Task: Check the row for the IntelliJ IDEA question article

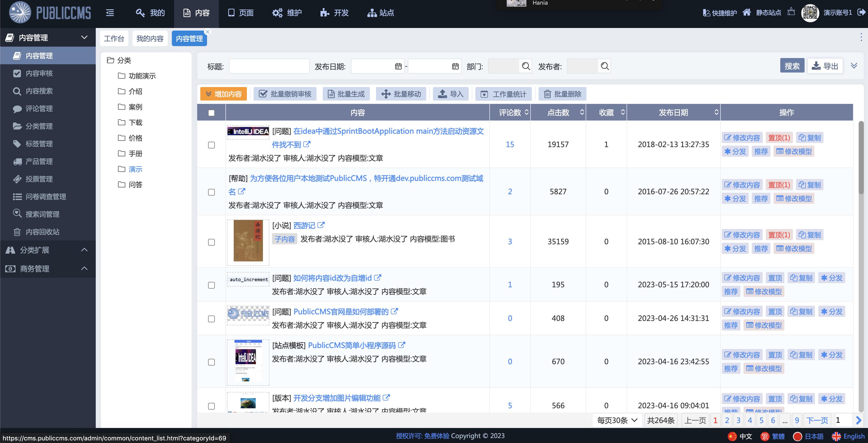Action: click(x=211, y=145)
